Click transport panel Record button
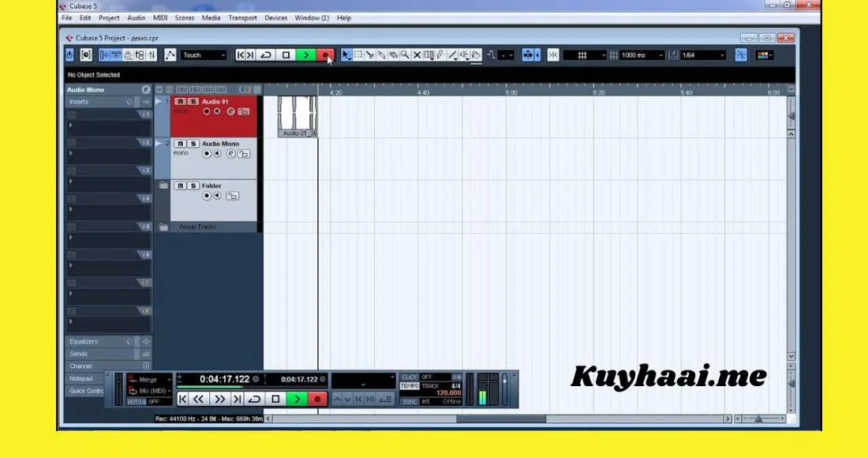This screenshot has width=868, height=458. tap(317, 399)
